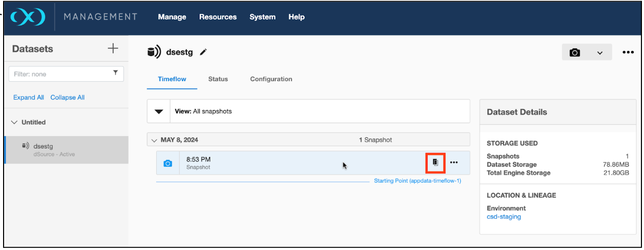
Task: Click the Delphix logo icon
Action: click(28, 17)
